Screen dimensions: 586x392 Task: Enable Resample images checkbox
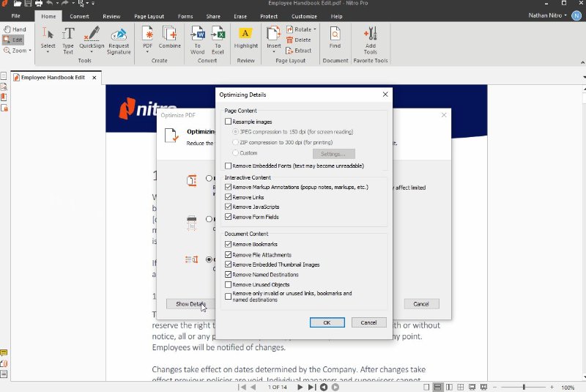[x=228, y=122]
